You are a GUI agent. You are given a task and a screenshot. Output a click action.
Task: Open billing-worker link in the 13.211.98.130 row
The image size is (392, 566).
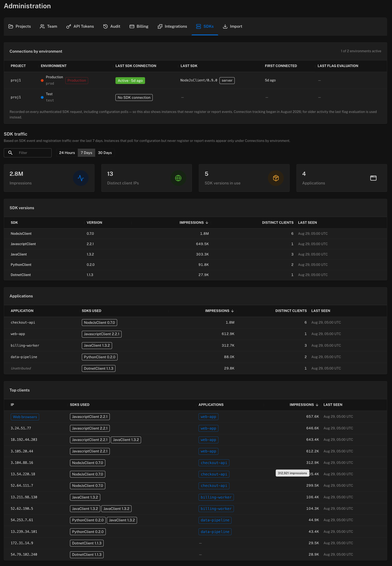point(216,497)
